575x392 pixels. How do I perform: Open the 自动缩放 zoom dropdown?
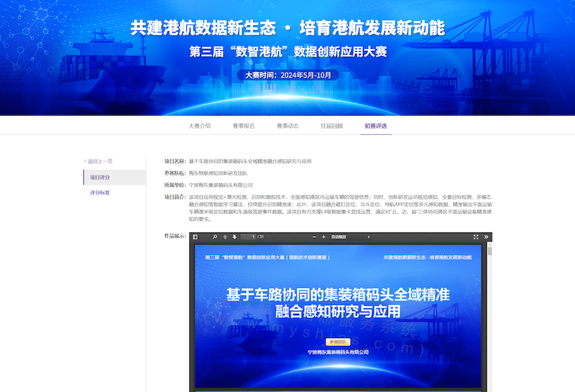pyautogui.click(x=350, y=237)
